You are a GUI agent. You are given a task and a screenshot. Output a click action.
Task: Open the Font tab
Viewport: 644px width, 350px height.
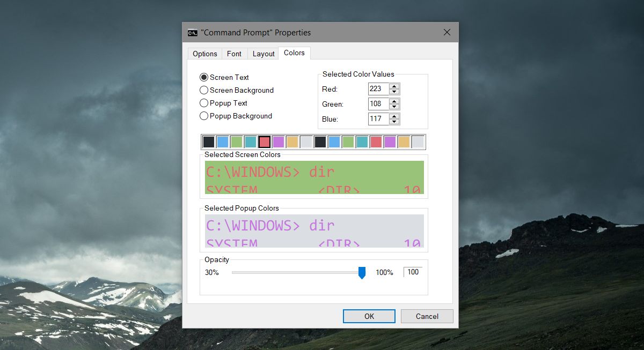click(234, 54)
